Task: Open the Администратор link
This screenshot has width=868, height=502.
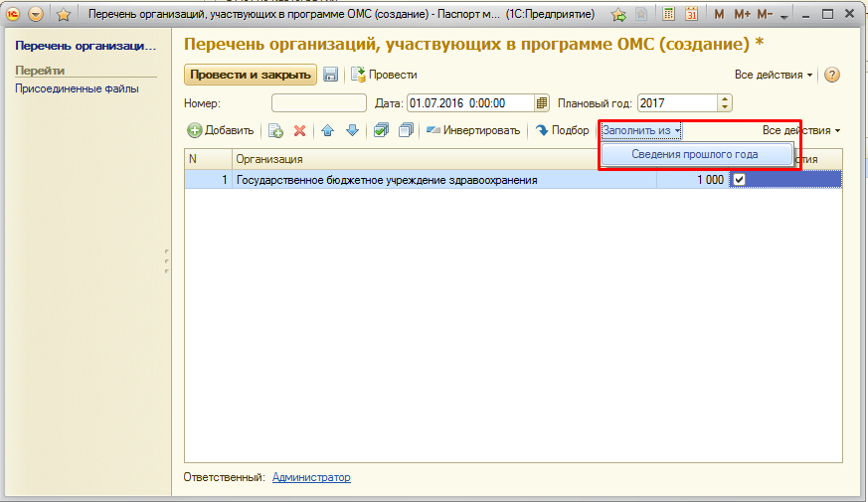Action: [x=311, y=477]
